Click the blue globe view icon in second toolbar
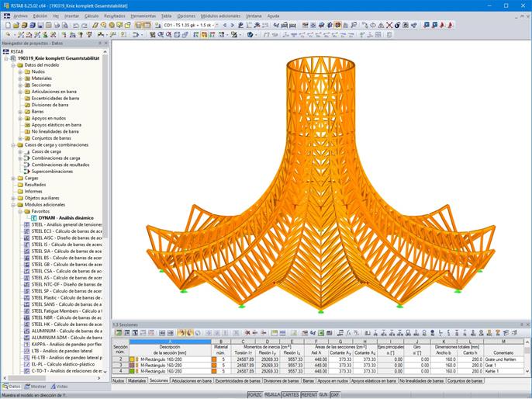 pos(250,35)
